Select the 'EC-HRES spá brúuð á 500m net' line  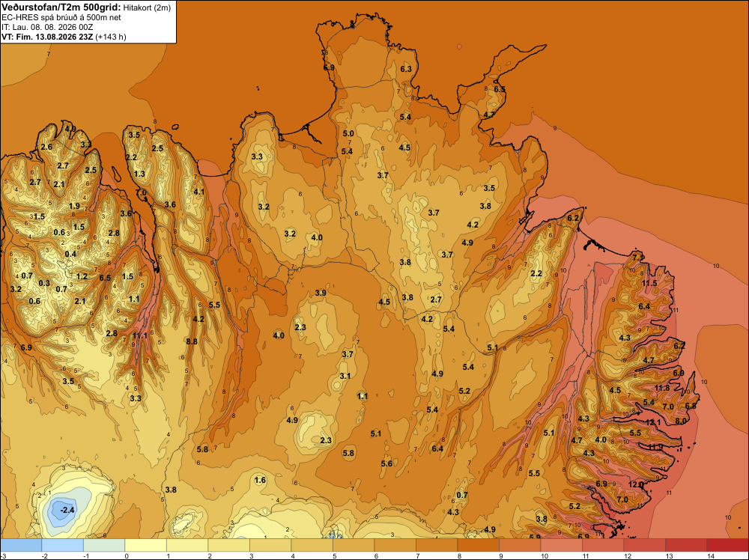[61, 17]
